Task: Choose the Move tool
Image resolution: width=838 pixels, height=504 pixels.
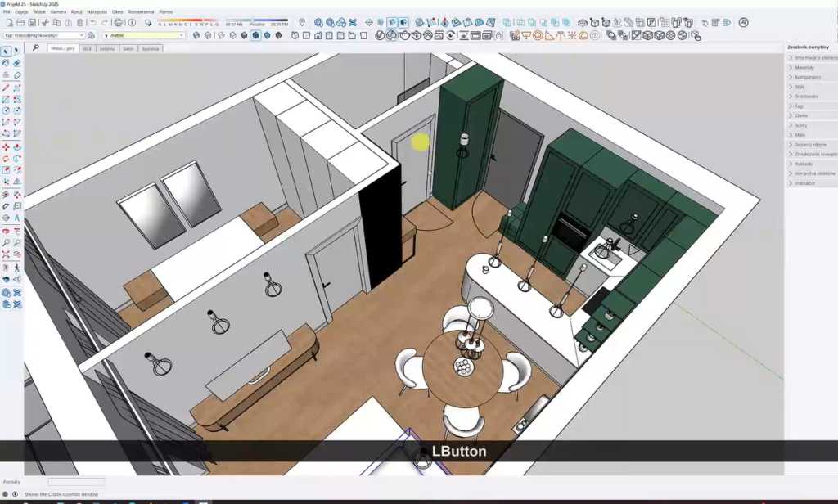Action: [x=6, y=146]
